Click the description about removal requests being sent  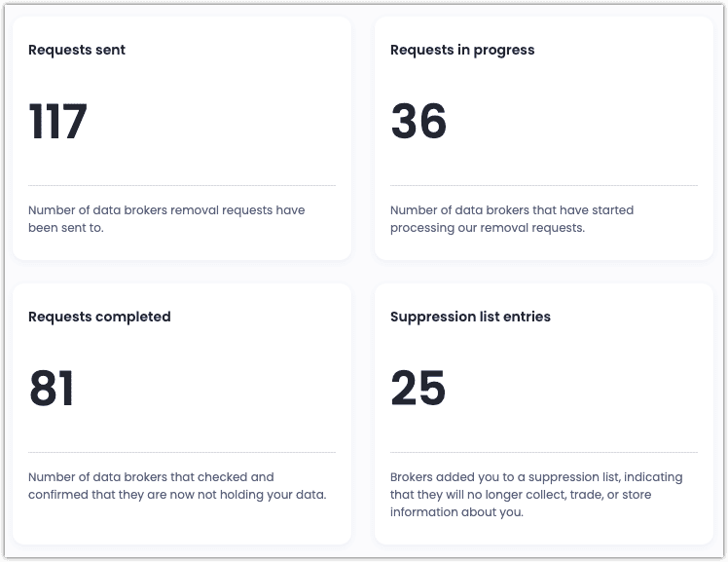click(x=166, y=219)
